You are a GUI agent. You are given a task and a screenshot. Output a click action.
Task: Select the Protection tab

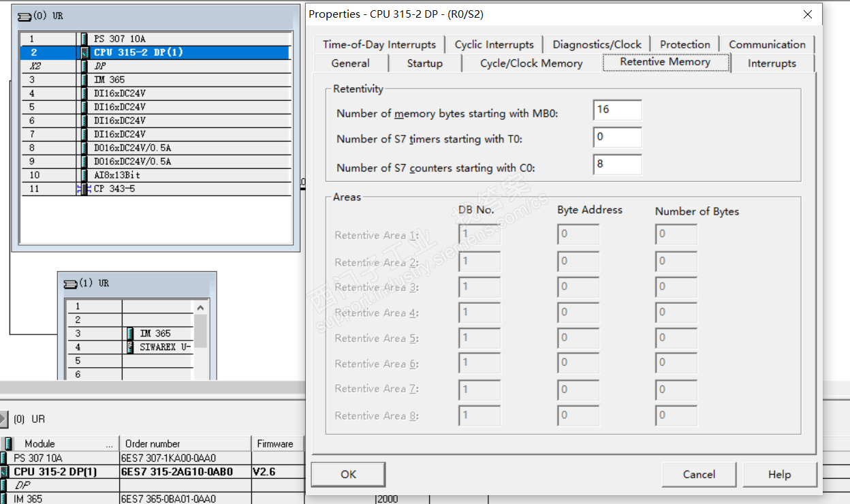click(x=685, y=44)
